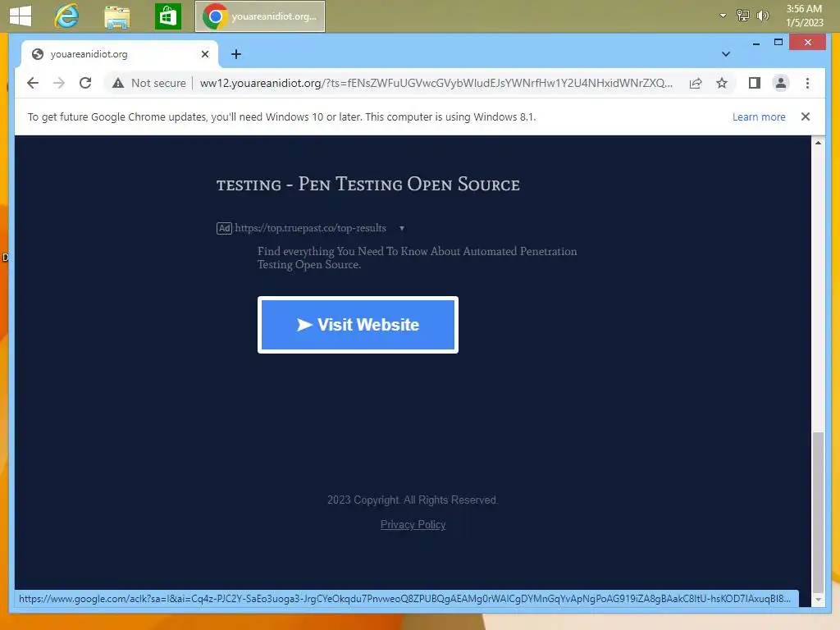
Task: Open the Windows Start menu
Action: [21, 16]
